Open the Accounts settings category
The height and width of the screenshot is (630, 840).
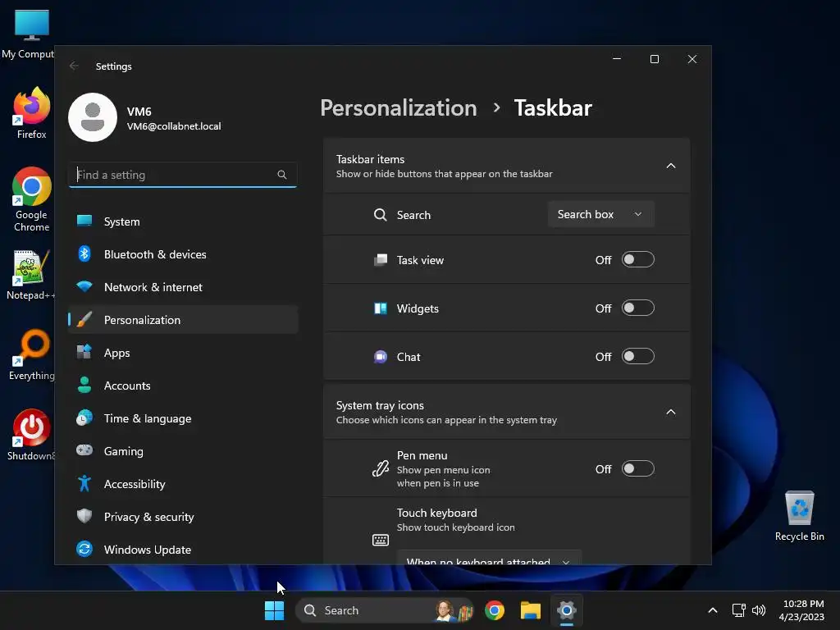(x=183, y=386)
